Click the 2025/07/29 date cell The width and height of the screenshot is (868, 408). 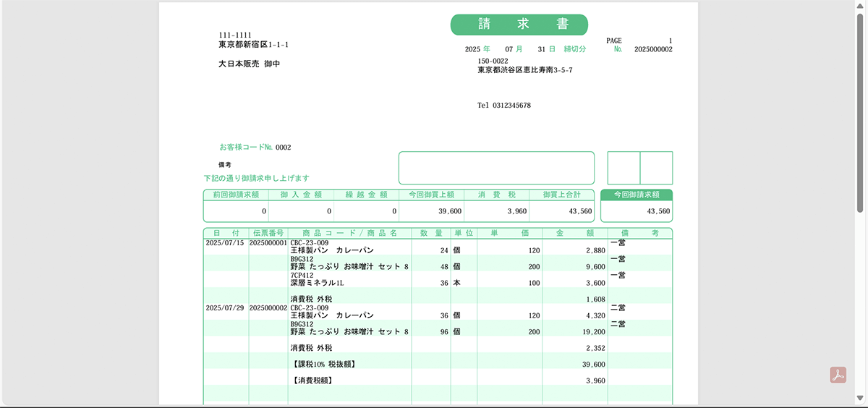click(x=226, y=307)
